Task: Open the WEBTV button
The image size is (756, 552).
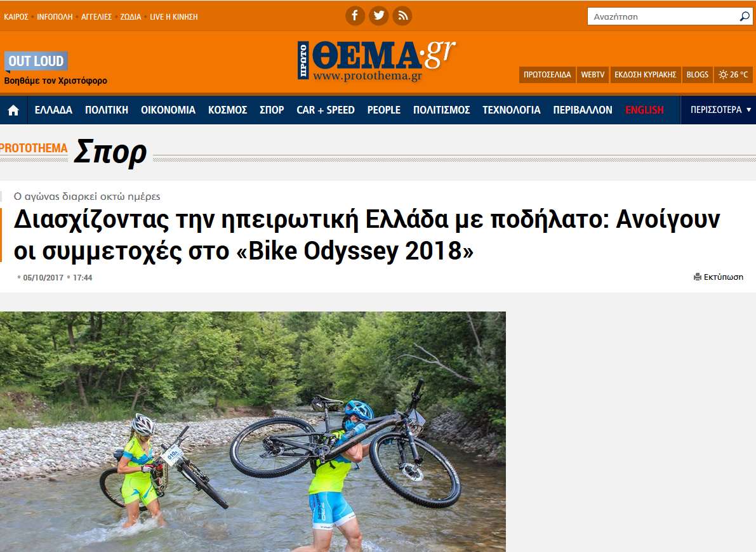Action: pyautogui.click(x=593, y=75)
